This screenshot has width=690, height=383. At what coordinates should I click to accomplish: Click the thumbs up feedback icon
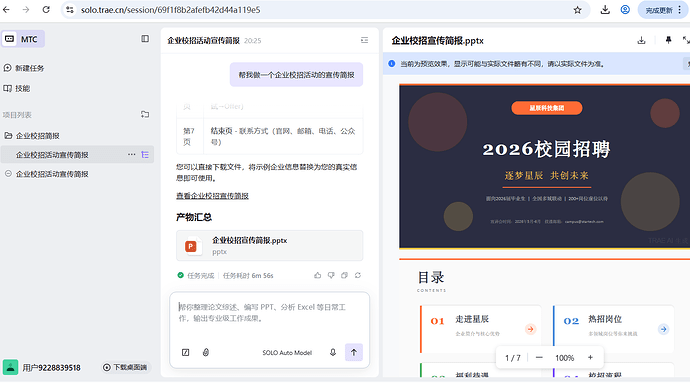click(x=318, y=275)
